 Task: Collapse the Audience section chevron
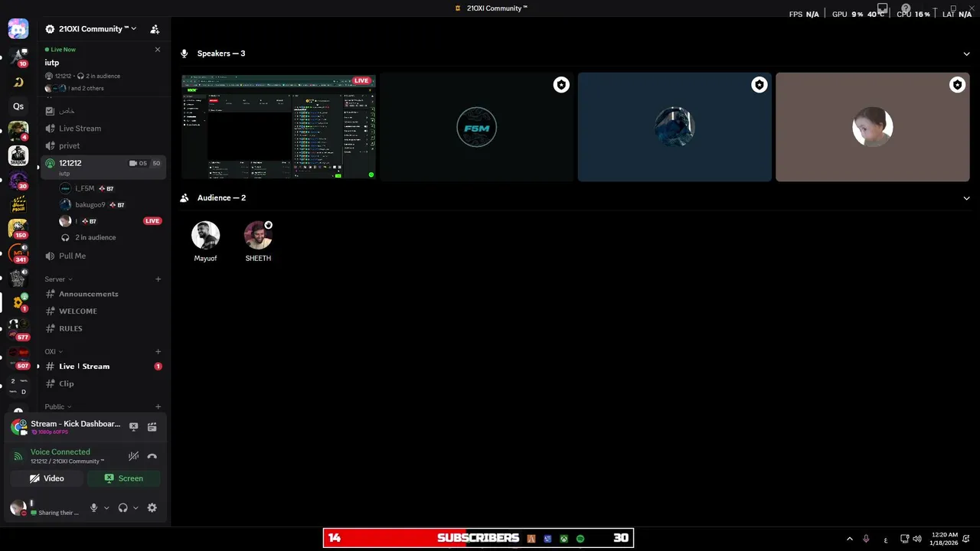[966, 198]
